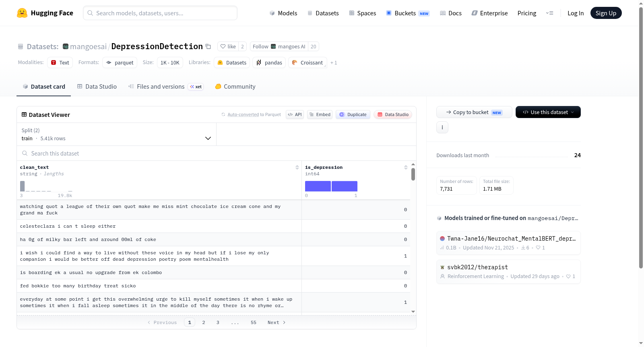Viewport: 644px width, 347px height.
Task: Show the additional +1 libraries
Action: pos(334,62)
